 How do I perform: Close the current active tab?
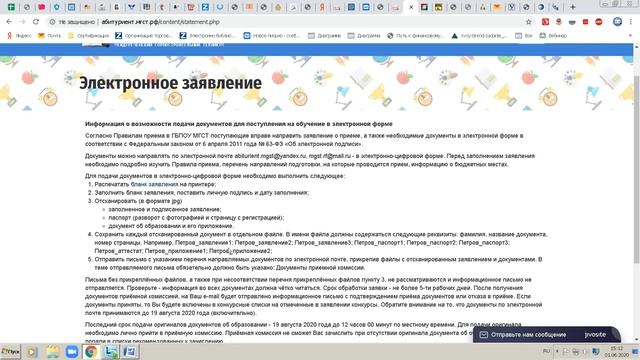tap(411, 7)
